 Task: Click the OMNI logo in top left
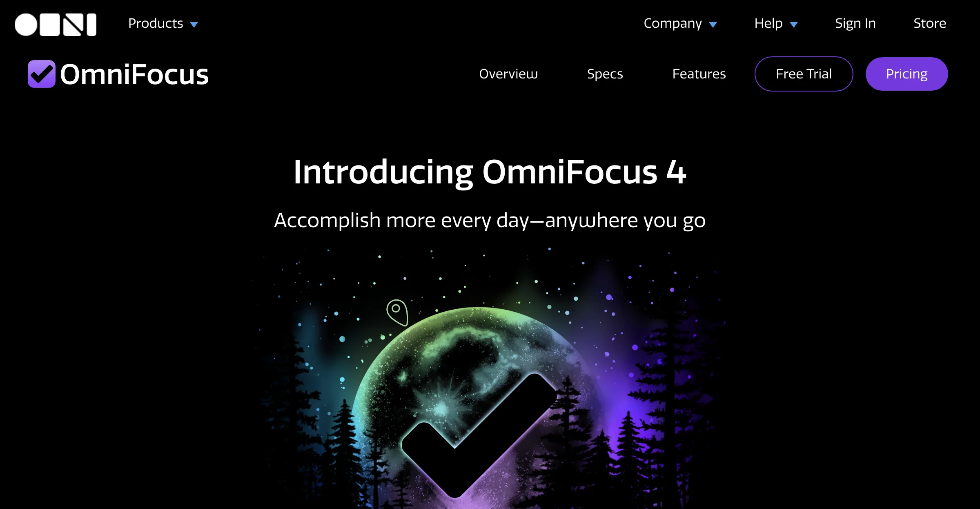click(x=54, y=23)
